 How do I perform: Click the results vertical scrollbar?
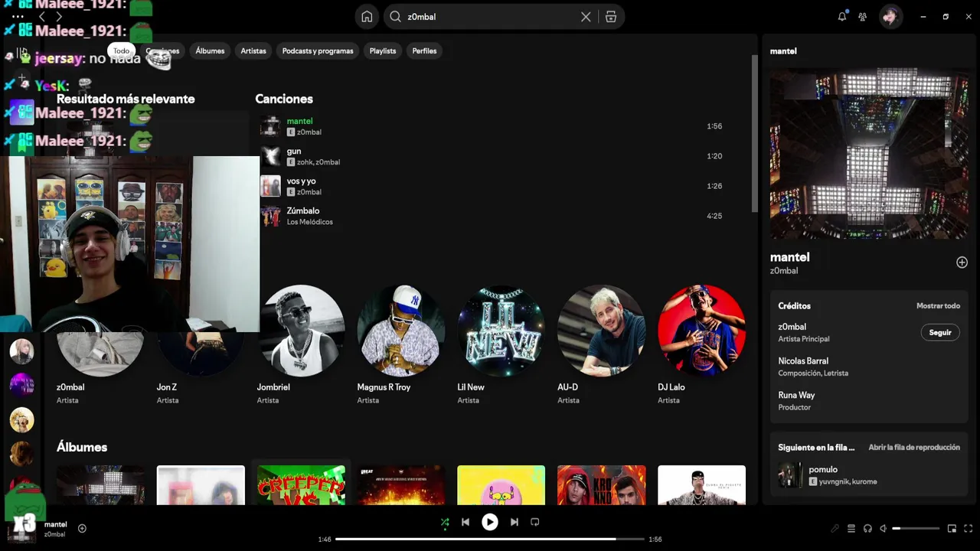pyautogui.click(x=754, y=134)
